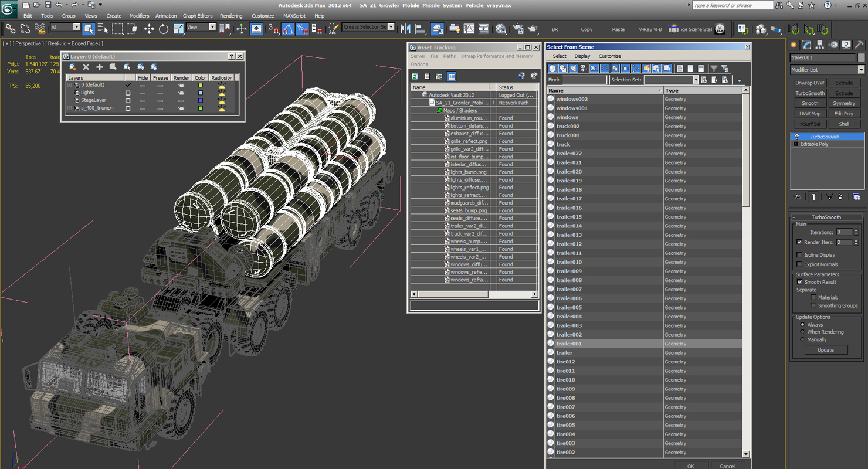Click the V-Ray VFB toolbar button

(x=650, y=29)
